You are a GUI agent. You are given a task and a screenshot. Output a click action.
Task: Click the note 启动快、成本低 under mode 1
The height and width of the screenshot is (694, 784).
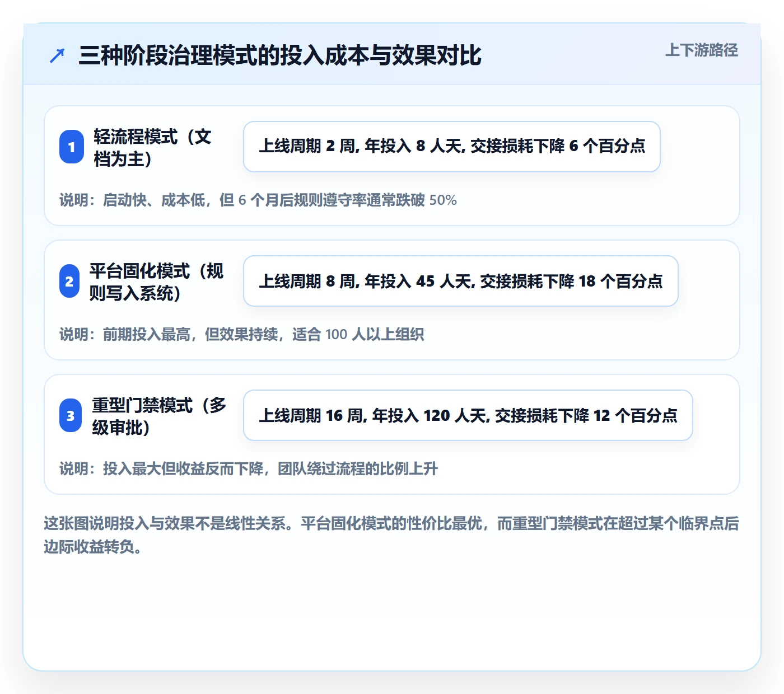pos(258,200)
